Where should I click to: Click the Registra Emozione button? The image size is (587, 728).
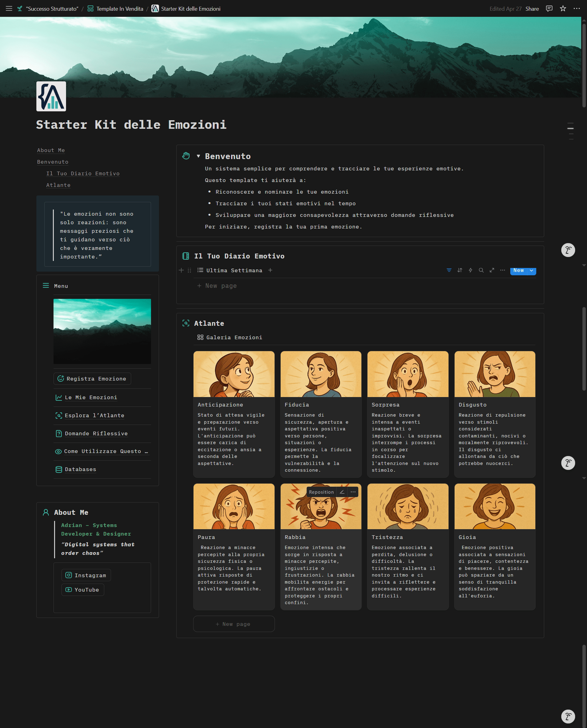(x=92, y=379)
